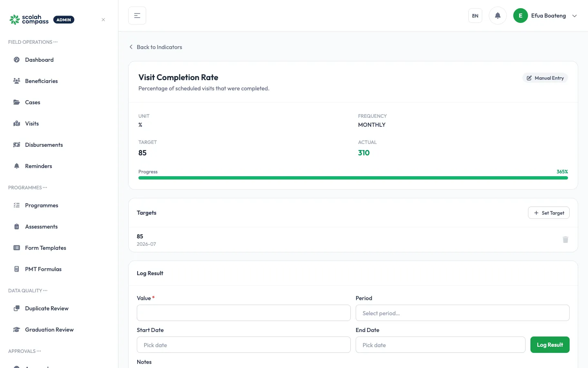The height and width of the screenshot is (368, 588).
Task: Click the Scolah Compass logo
Action: (x=29, y=20)
